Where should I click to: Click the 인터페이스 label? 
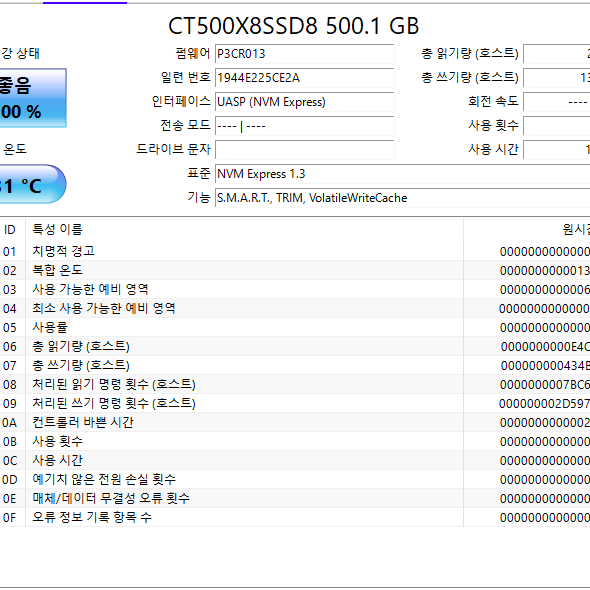181,102
